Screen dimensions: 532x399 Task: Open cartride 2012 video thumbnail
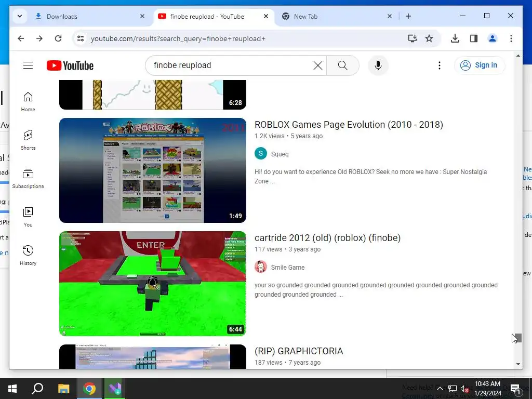click(x=153, y=284)
